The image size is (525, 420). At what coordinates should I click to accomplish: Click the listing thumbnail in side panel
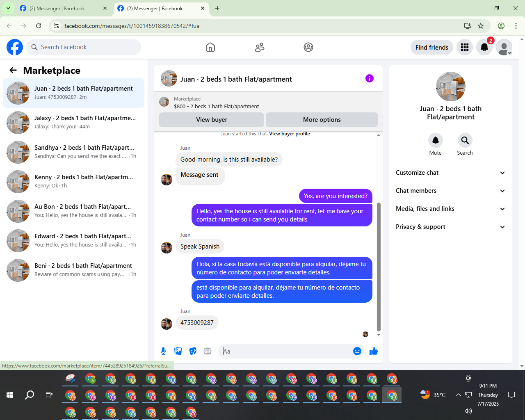pos(451,87)
